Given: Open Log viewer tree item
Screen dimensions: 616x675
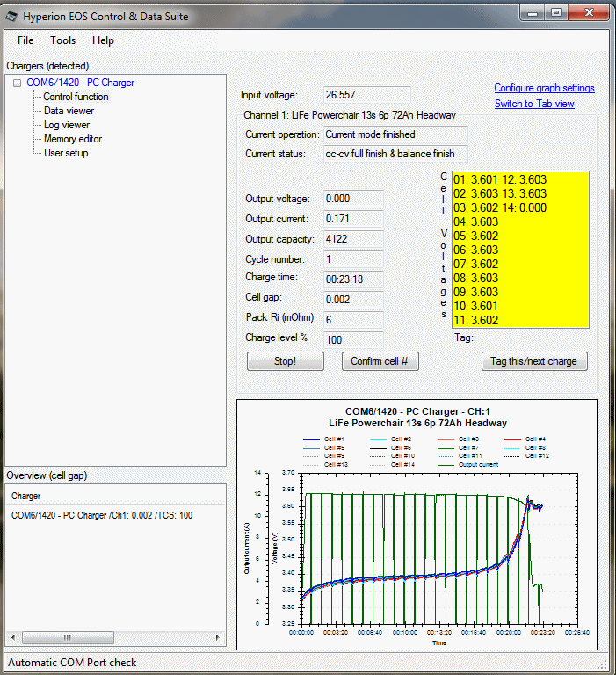Looking at the screenshot, I should [x=67, y=125].
